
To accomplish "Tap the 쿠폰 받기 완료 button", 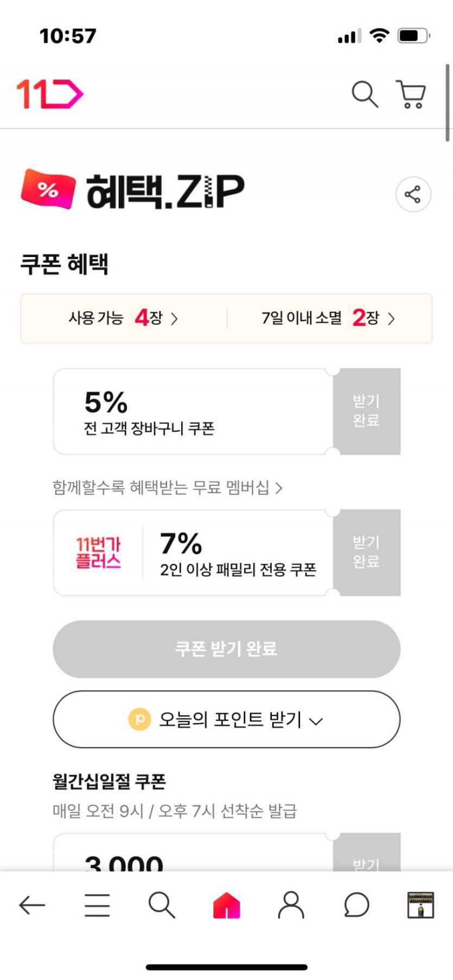I will coord(226,649).
